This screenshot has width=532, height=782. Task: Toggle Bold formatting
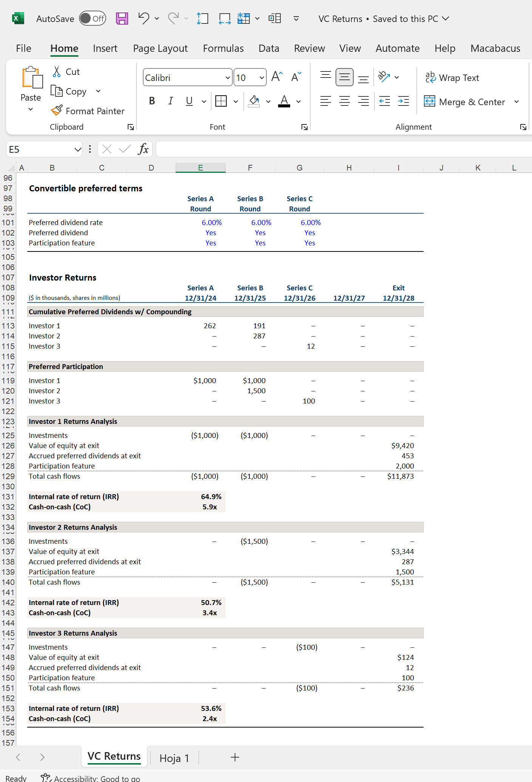152,101
